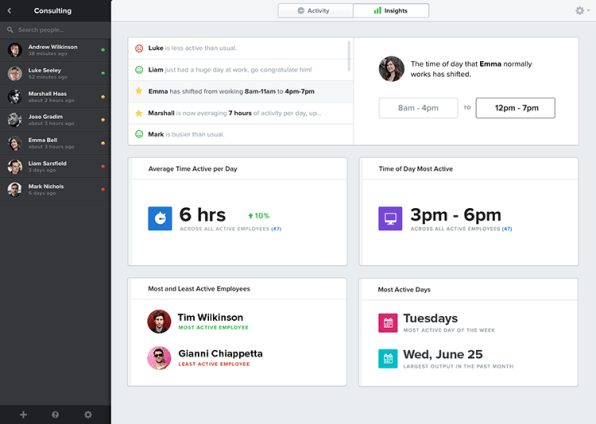Click the insights list scrollbar

[349, 56]
